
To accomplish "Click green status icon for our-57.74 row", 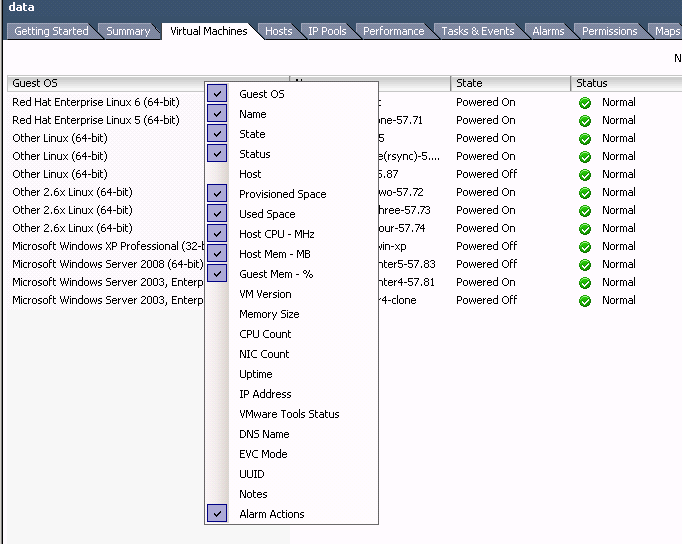I will click(x=585, y=228).
